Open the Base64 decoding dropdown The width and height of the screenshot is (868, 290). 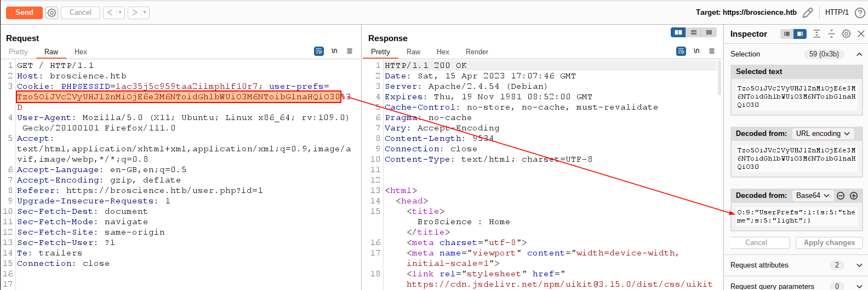click(x=813, y=196)
